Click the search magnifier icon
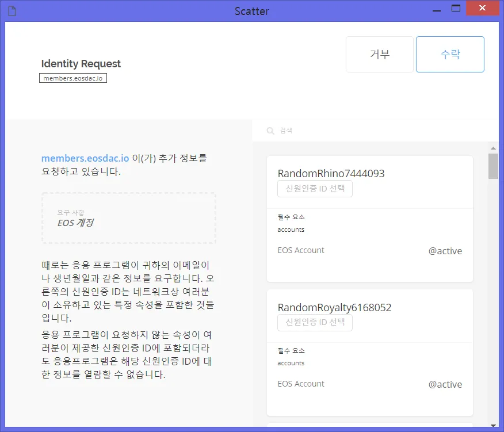 (270, 131)
